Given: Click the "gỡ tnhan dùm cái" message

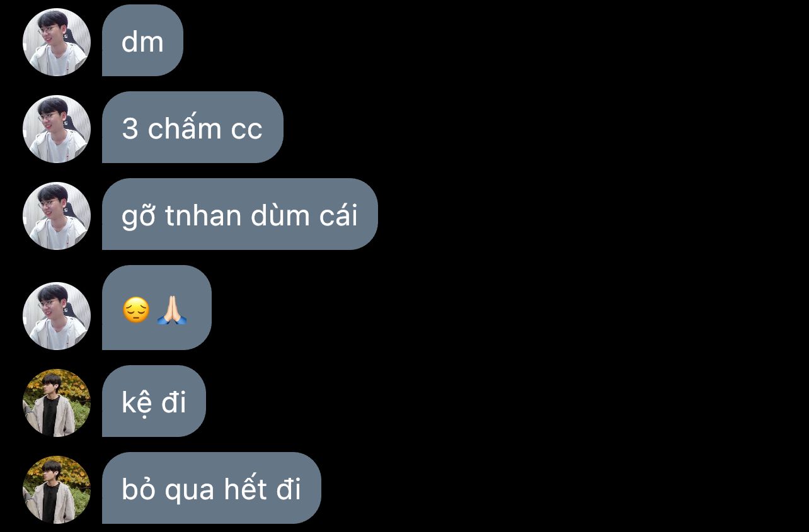Looking at the screenshot, I should [240, 214].
